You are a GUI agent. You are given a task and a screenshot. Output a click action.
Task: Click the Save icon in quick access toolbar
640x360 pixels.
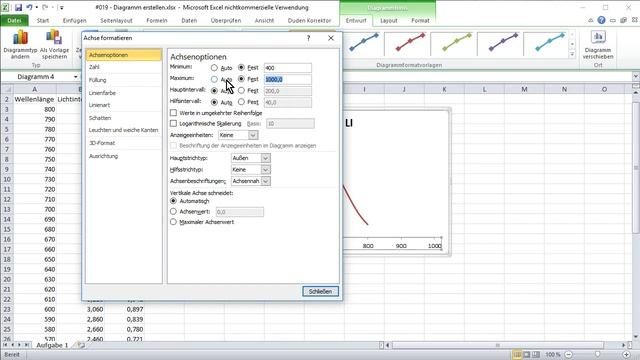point(18,7)
